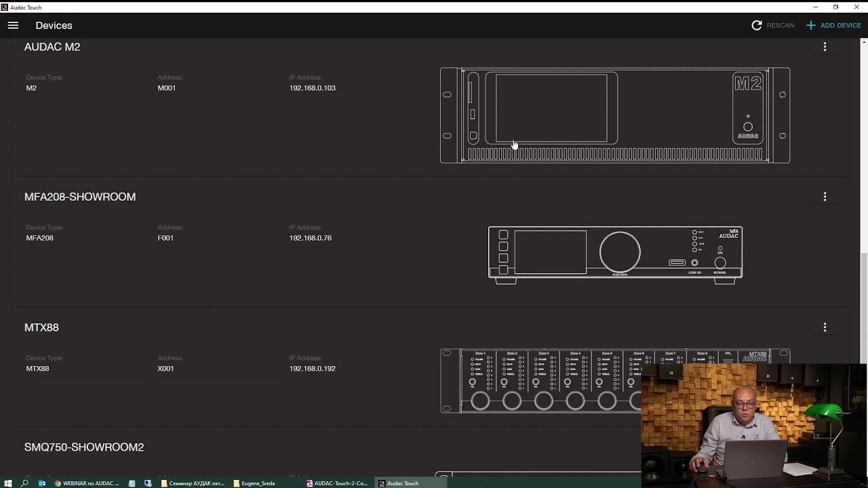Click the IP address 192.168.0.192
This screenshot has width=868, height=488.
(313, 369)
